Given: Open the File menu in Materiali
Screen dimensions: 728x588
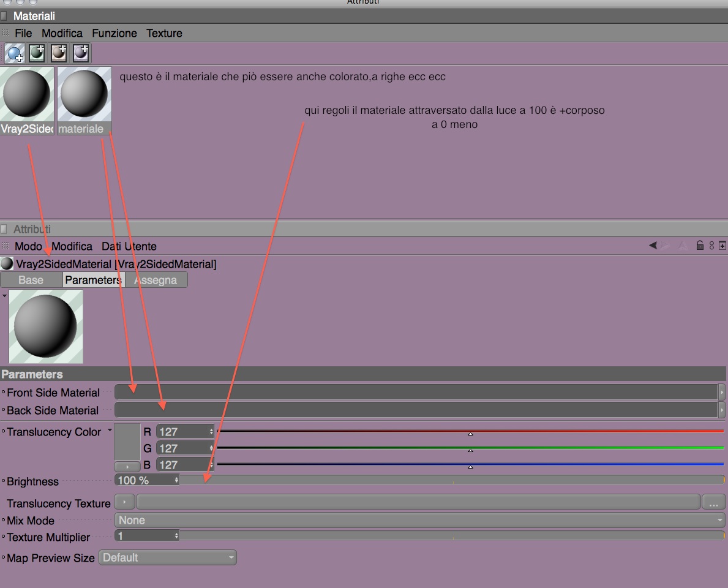Looking at the screenshot, I should pyautogui.click(x=23, y=34).
